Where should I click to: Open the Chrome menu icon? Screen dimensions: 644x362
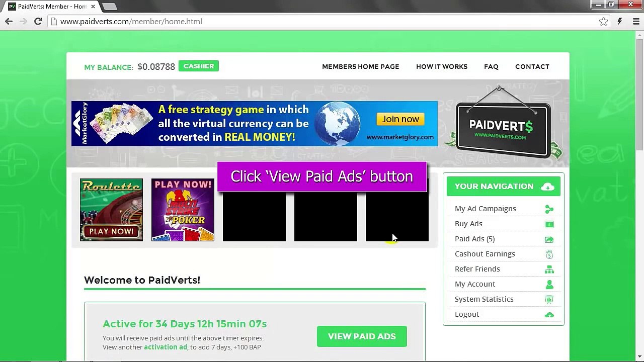coord(635,22)
